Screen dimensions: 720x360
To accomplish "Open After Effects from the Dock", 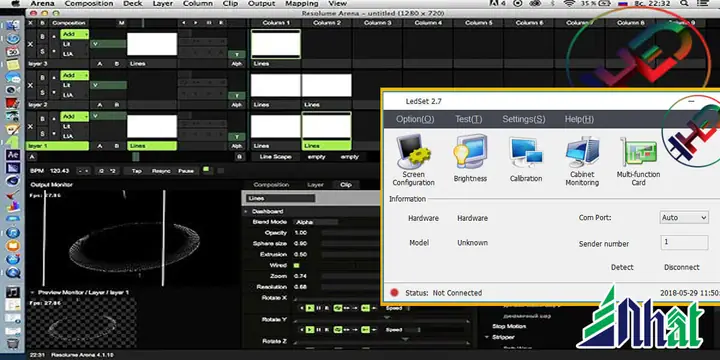I will pyautogui.click(x=13, y=155).
